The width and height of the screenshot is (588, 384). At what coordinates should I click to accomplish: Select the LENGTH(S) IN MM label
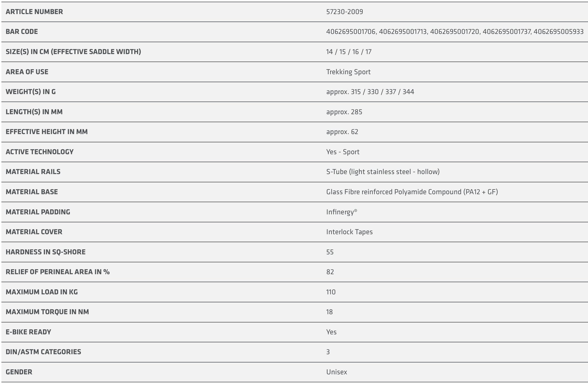[34, 112]
